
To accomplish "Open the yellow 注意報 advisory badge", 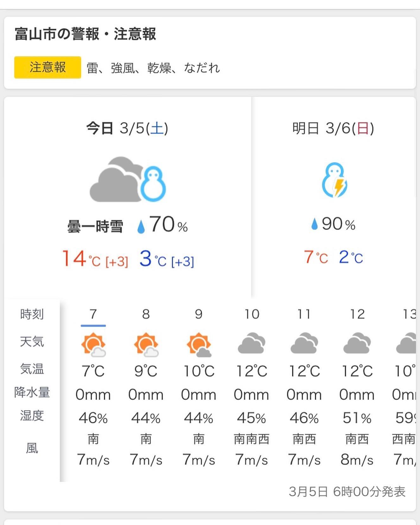I will point(48,67).
